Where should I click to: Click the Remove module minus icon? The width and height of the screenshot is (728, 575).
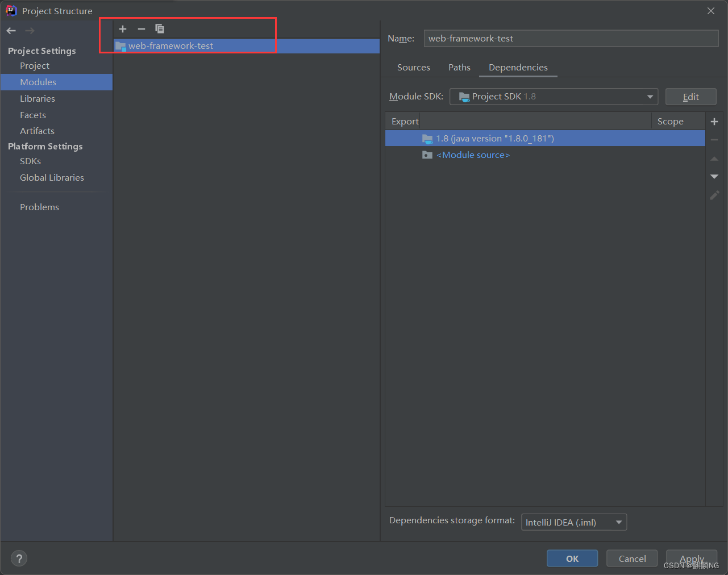142,29
